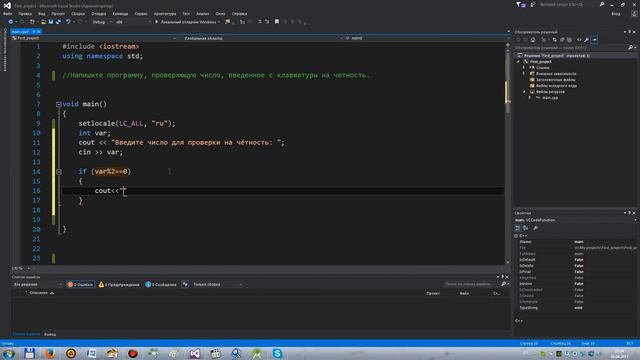Click the property pages wrench in Properties panel

(536, 228)
